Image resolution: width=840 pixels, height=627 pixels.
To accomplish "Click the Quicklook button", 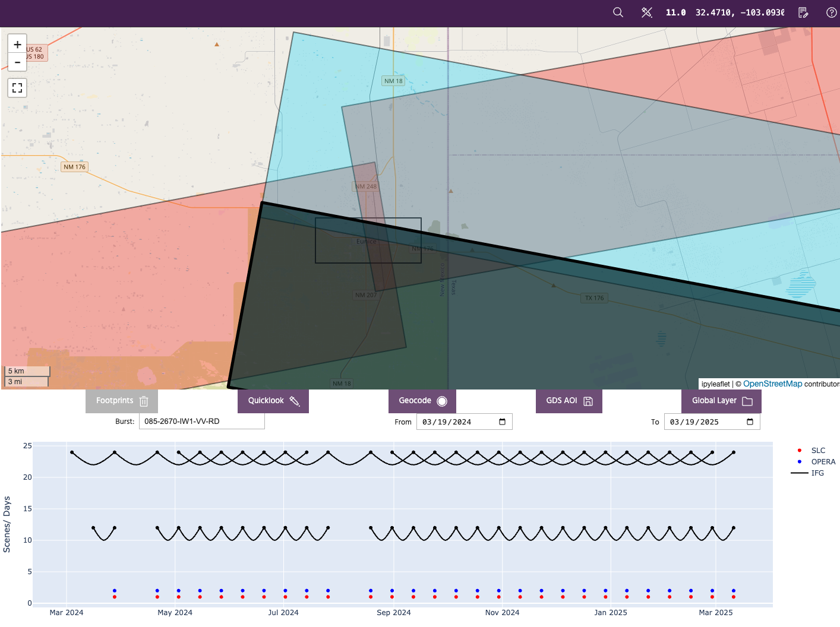I will [273, 401].
